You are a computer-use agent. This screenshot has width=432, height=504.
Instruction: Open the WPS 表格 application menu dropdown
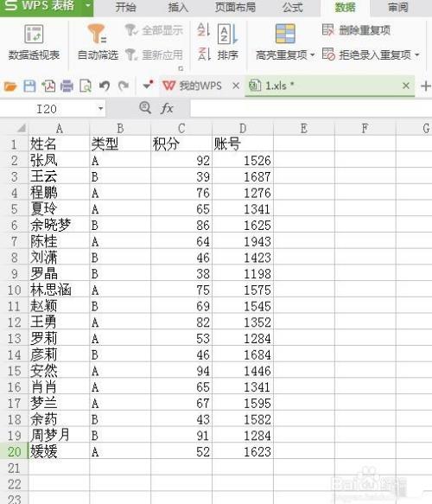pos(87,6)
